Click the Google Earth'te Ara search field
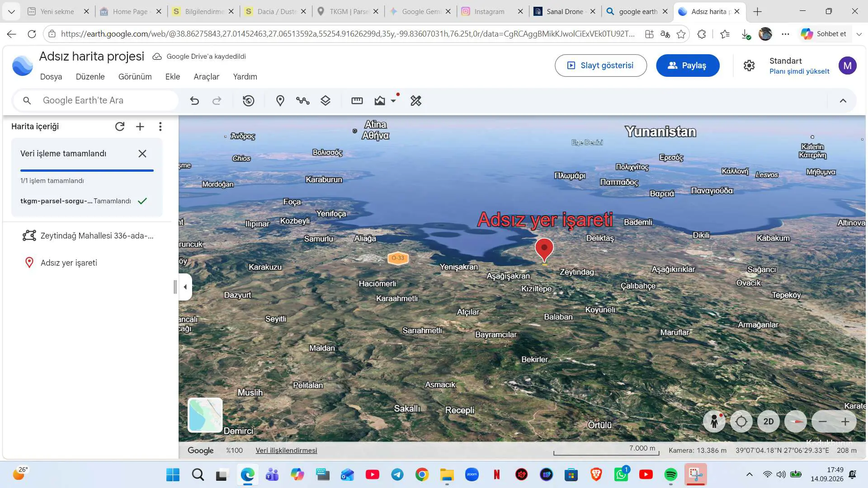 pos(96,100)
